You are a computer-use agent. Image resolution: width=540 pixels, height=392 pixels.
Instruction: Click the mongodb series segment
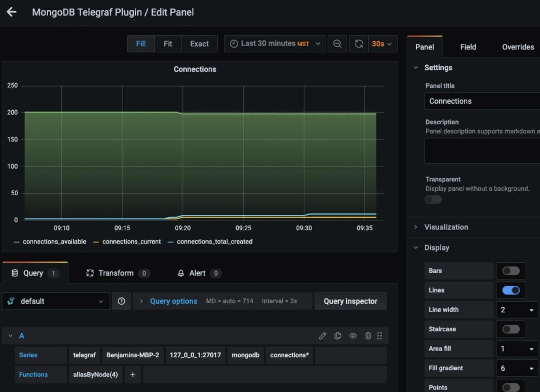[245, 355]
